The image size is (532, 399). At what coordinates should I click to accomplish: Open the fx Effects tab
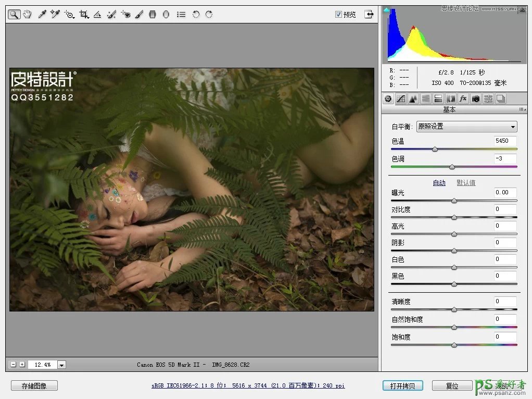point(463,98)
